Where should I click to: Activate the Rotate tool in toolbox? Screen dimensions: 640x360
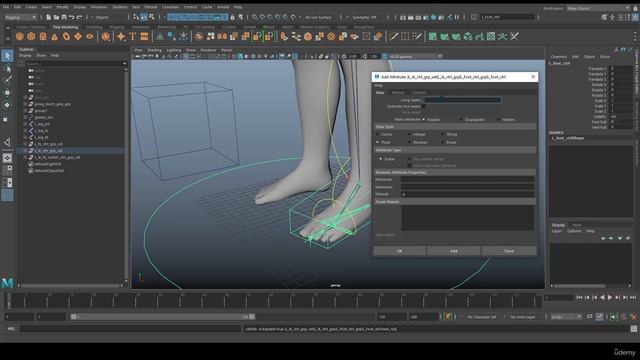pos(7,105)
